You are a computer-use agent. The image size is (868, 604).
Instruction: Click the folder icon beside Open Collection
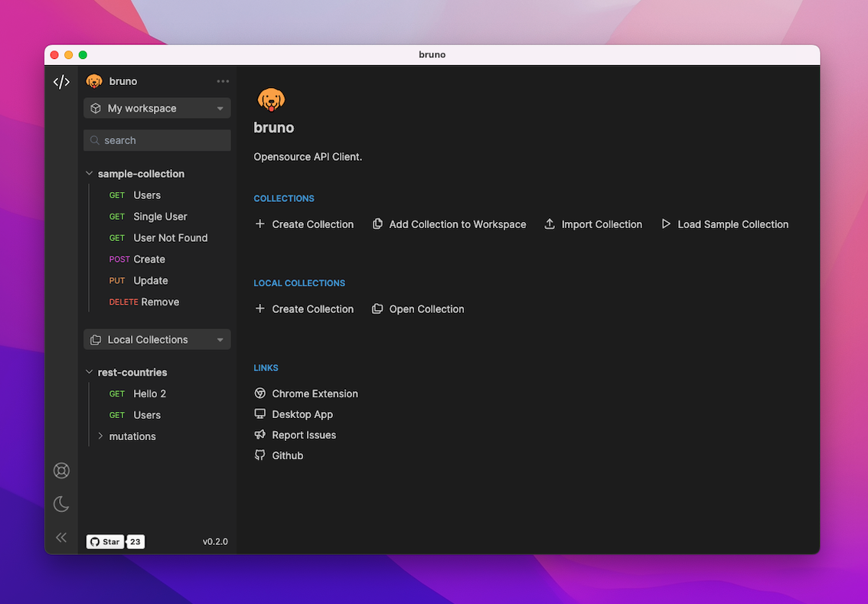(x=377, y=309)
